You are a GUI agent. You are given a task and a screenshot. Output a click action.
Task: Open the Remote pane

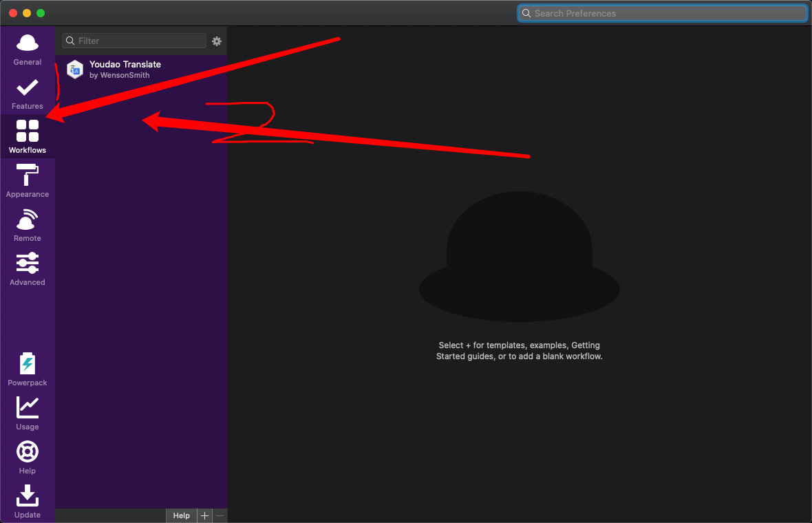(x=28, y=225)
